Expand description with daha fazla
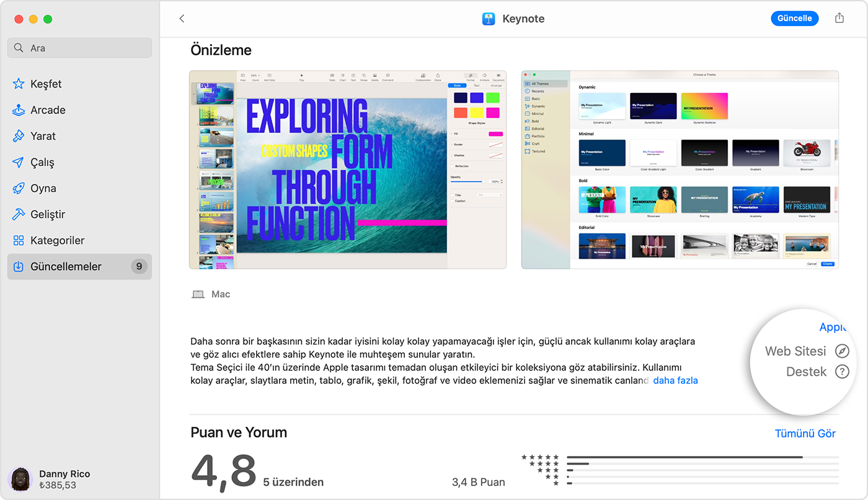868x500 pixels. pyautogui.click(x=675, y=380)
